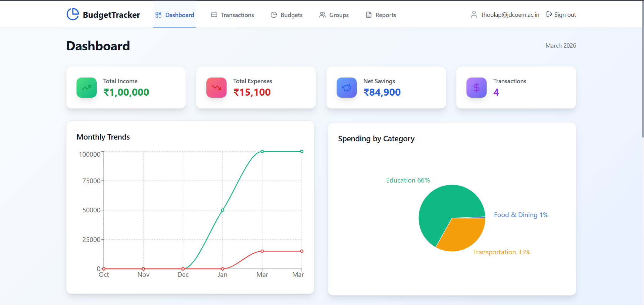Open the Reports section
Screen dimensions: 644x305
(386, 15)
